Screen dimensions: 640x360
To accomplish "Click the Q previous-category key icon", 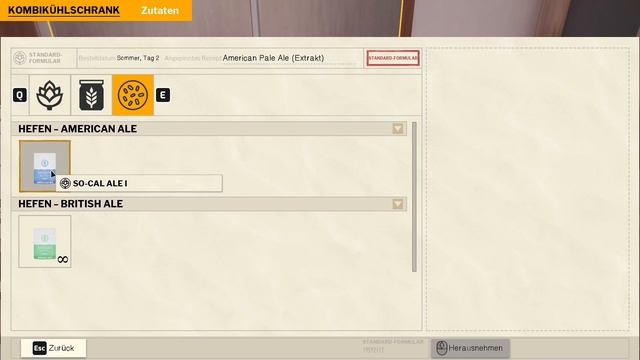I will click(x=20, y=95).
